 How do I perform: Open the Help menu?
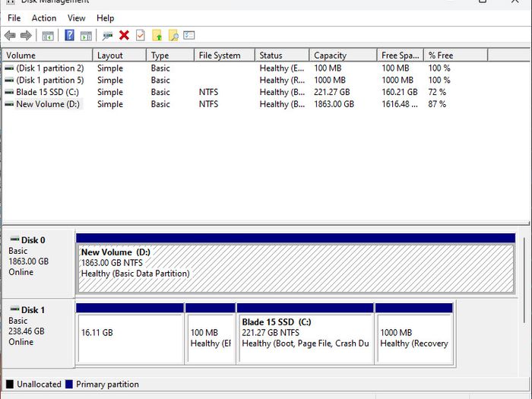click(x=105, y=18)
